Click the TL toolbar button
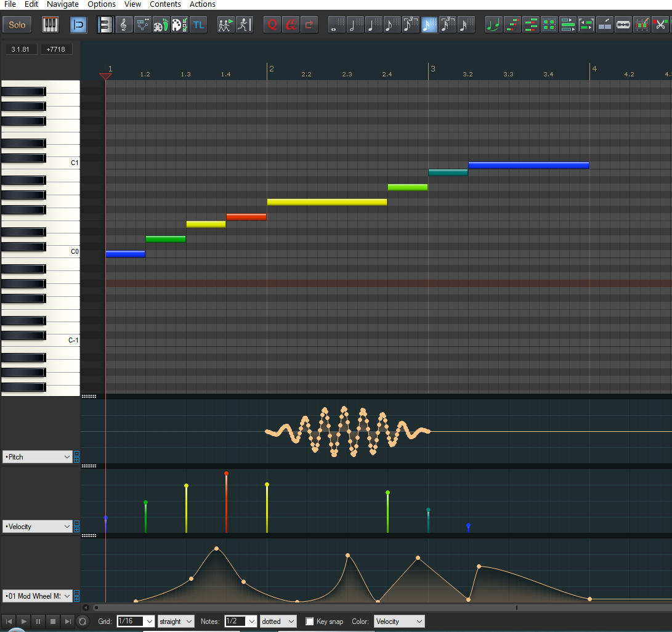This screenshot has height=632, width=672. [198, 25]
